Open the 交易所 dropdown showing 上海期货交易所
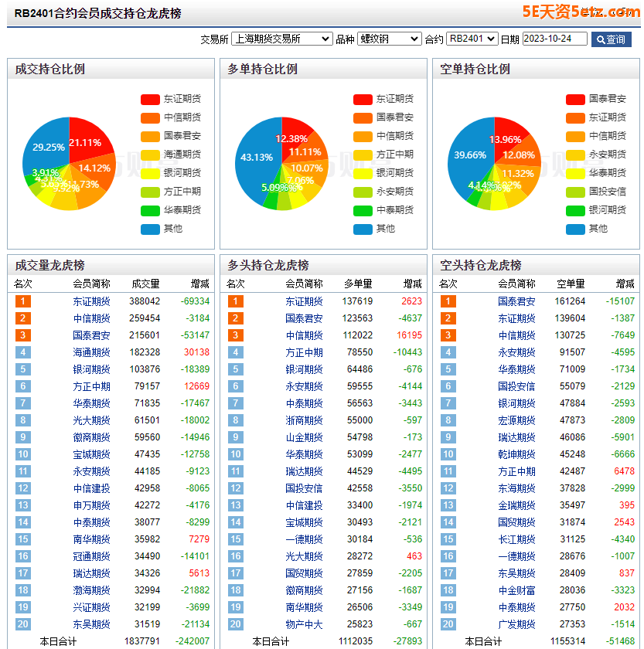The width and height of the screenshot is (644, 649). [281, 39]
